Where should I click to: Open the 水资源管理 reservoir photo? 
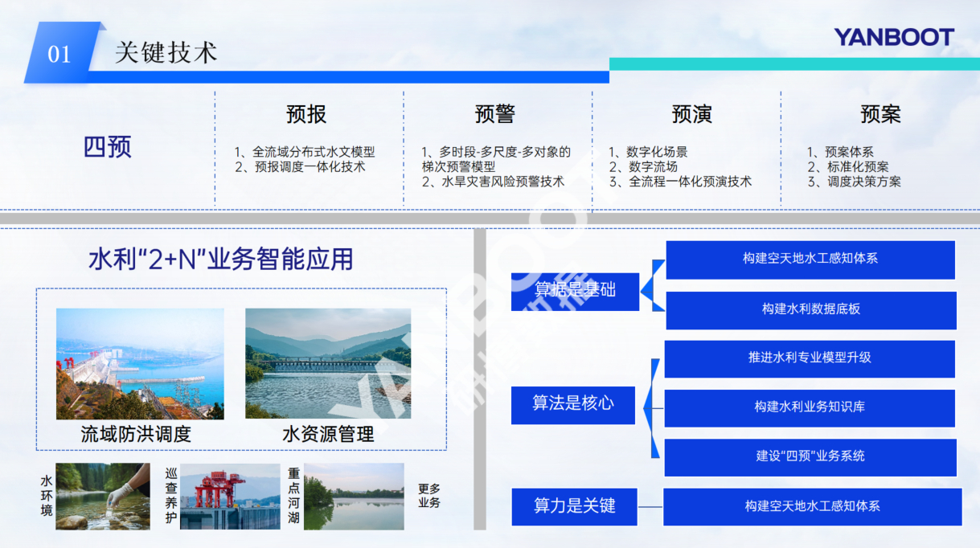[x=328, y=363]
